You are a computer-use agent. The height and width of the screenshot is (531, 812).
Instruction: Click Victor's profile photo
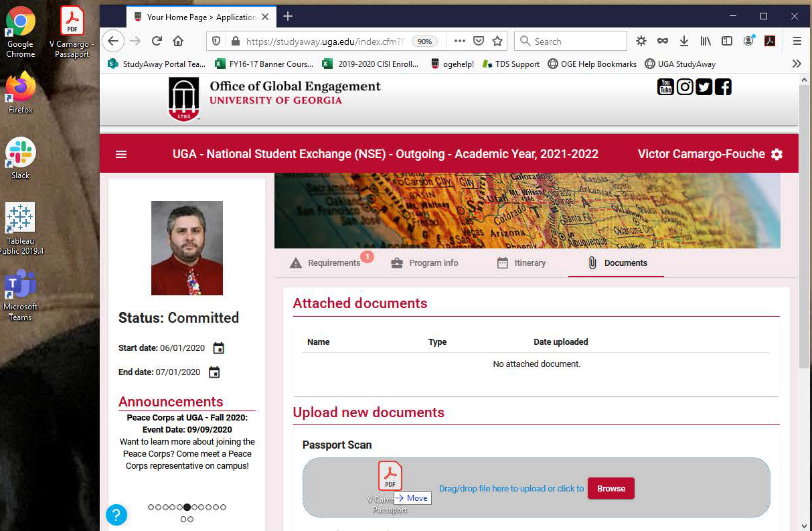[x=187, y=248]
